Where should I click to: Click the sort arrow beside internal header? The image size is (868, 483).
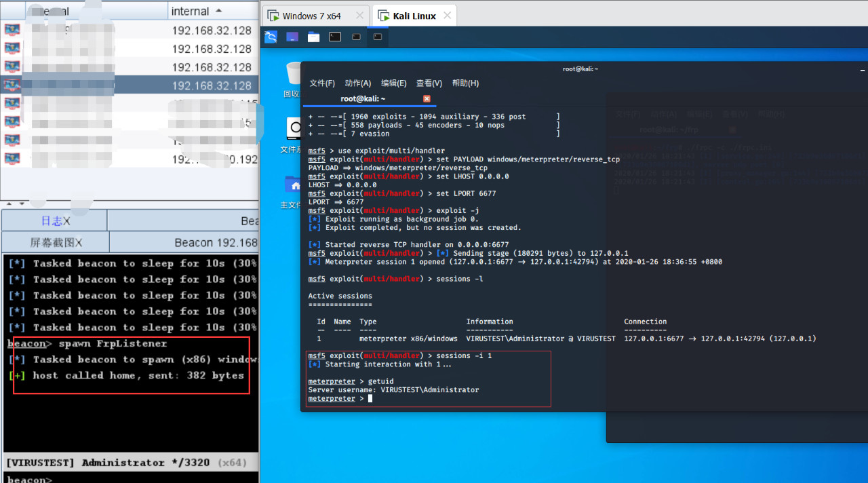pos(218,12)
